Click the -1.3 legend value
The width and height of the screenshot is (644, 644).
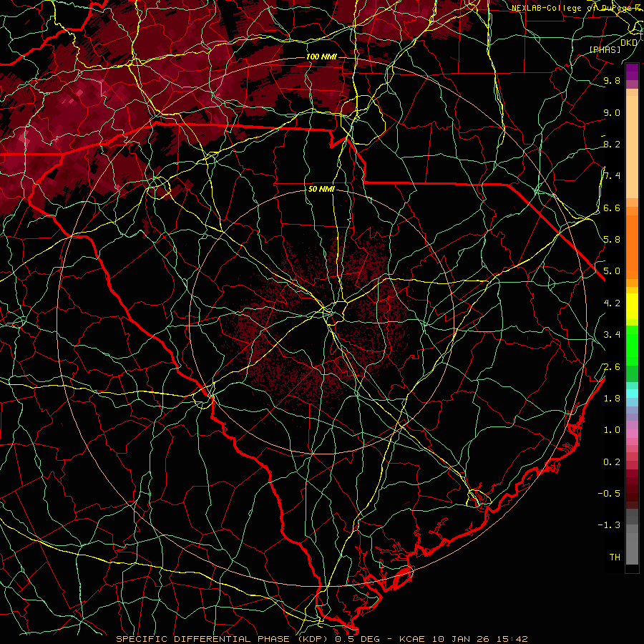click(x=609, y=525)
